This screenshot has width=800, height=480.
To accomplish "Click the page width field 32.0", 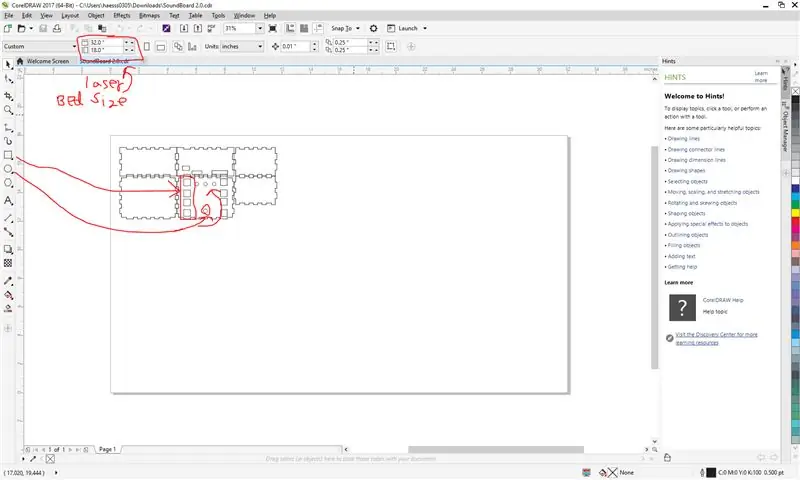I will (x=106, y=42).
